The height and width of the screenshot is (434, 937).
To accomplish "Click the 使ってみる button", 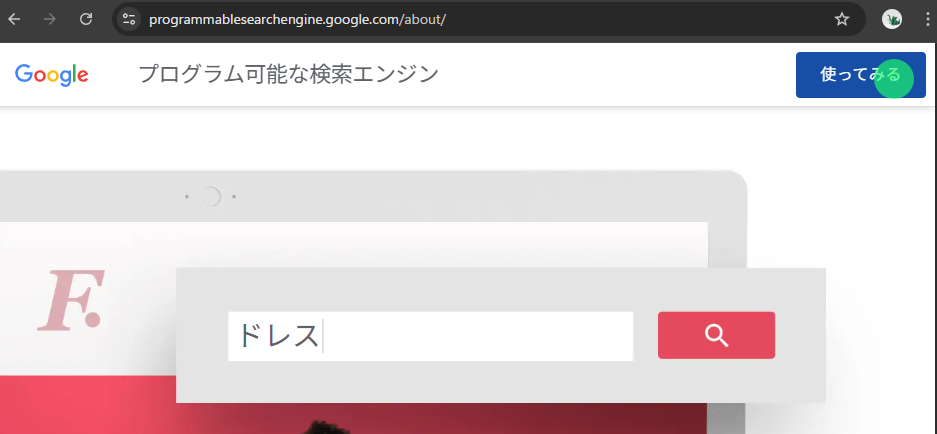I will pos(861,75).
